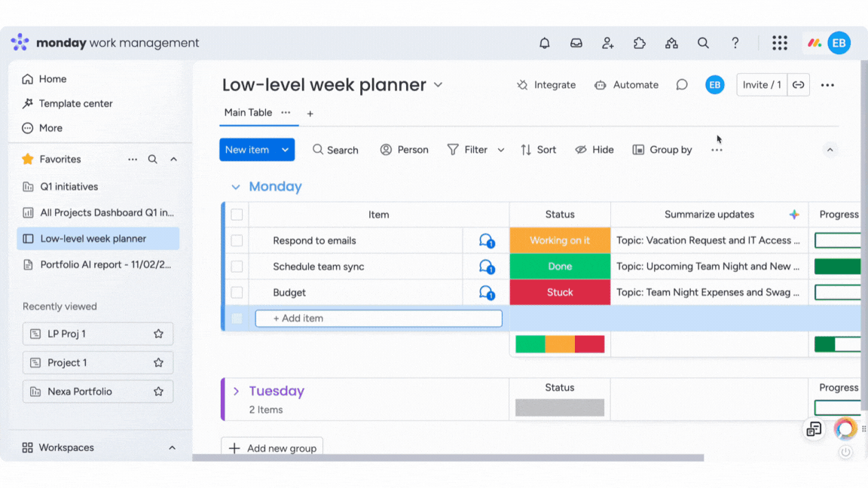Open the apps marketplace puzzle icon
This screenshot has width=868, height=488.
(x=640, y=43)
